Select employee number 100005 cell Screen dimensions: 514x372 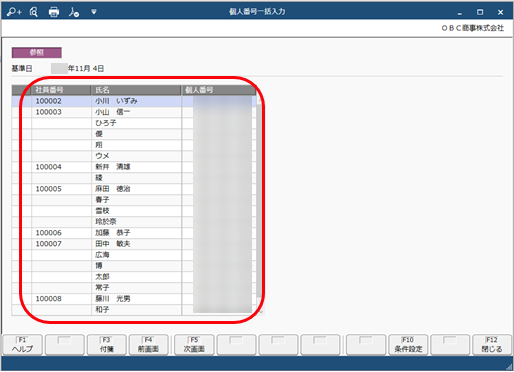pyautogui.click(x=61, y=189)
